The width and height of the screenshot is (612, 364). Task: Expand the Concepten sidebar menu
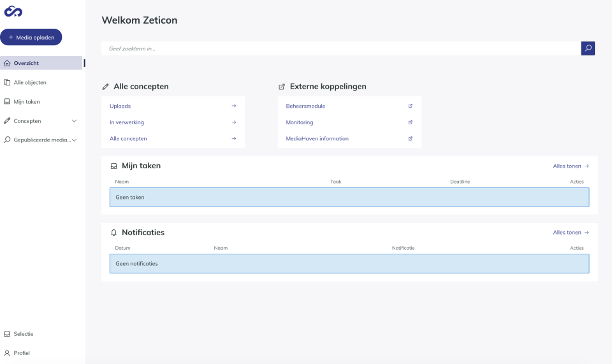74,120
